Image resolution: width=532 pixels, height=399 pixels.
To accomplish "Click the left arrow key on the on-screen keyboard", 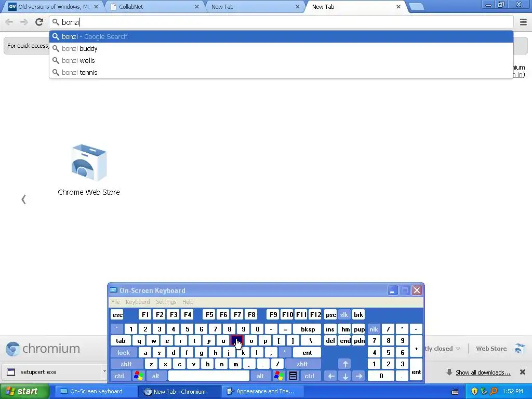I will [x=331, y=376].
